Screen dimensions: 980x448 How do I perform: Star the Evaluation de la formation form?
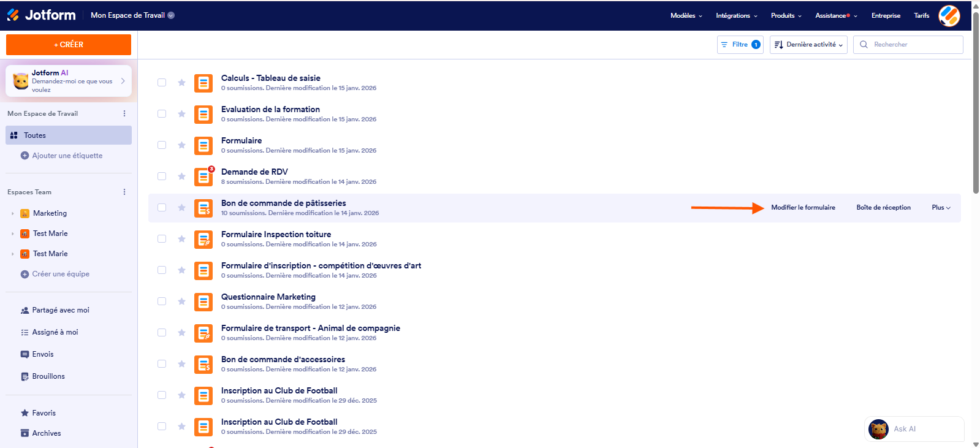181,114
